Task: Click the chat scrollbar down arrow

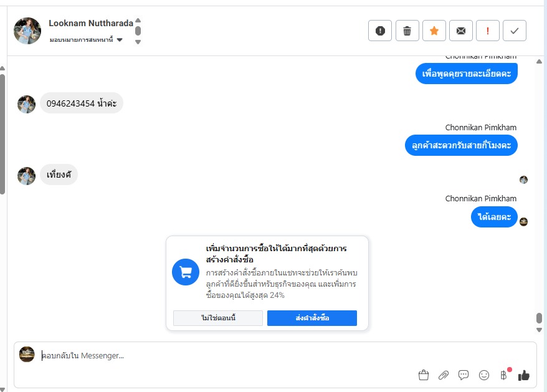Action: [x=539, y=330]
